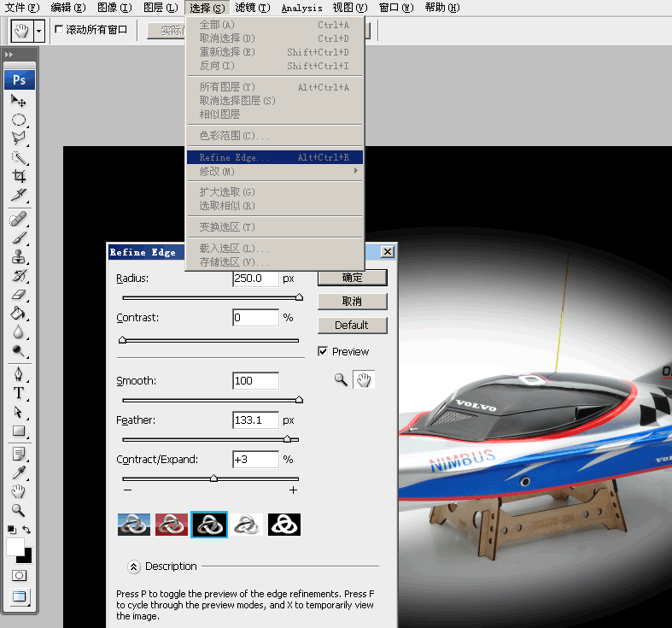Reset default foreground and background colors

(12, 530)
